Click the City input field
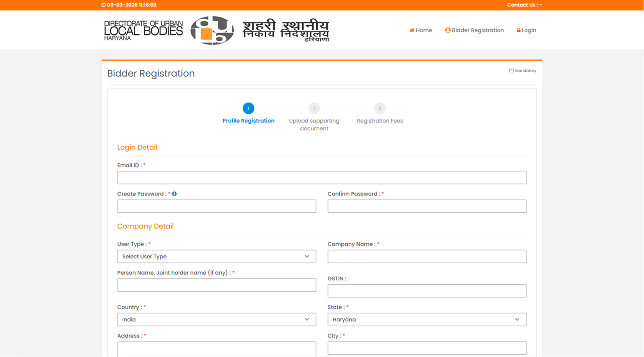The height and width of the screenshot is (357, 644). click(x=427, y=348)
